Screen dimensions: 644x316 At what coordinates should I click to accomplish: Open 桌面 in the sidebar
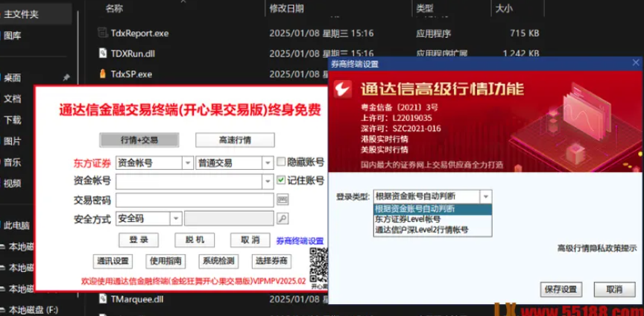point(13,78)
